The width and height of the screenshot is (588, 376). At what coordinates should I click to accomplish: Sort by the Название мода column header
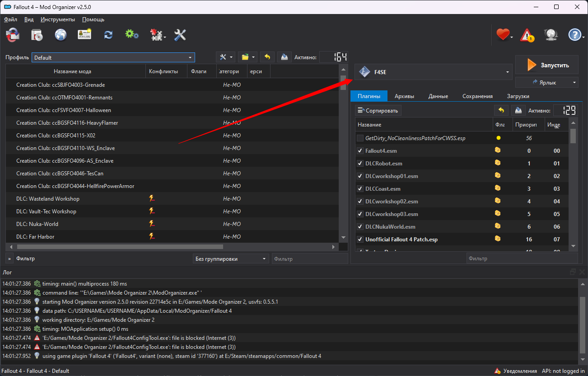pyautogui.click(x=75, y=71)
